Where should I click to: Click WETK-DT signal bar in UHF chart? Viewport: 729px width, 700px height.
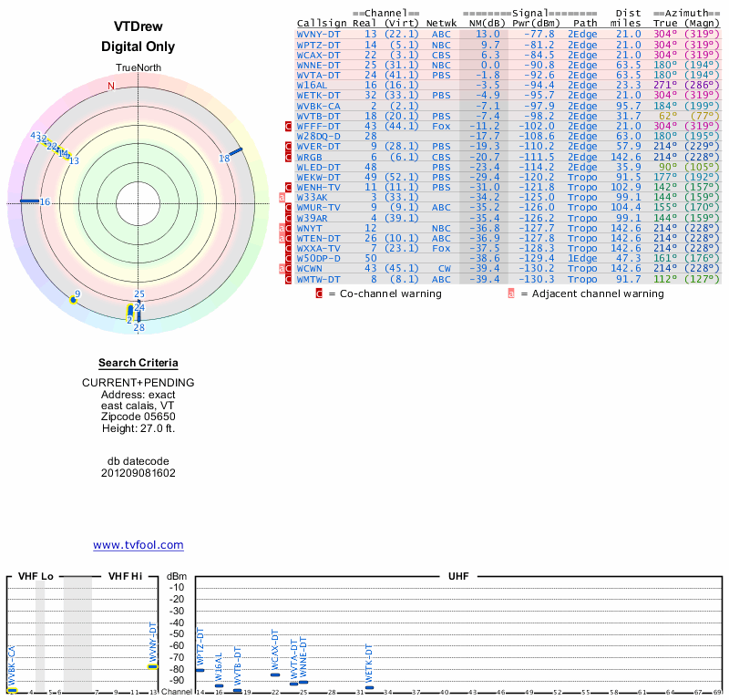(369, 687)
